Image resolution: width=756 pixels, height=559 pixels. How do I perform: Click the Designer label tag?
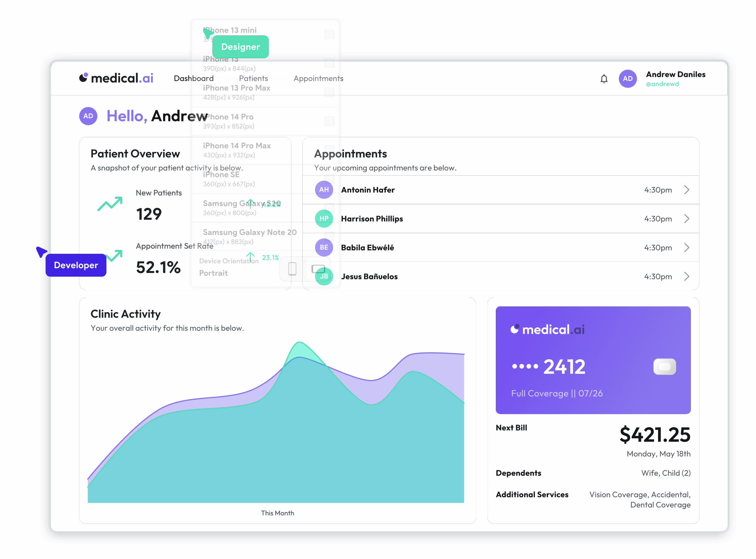tap(240, 47)
